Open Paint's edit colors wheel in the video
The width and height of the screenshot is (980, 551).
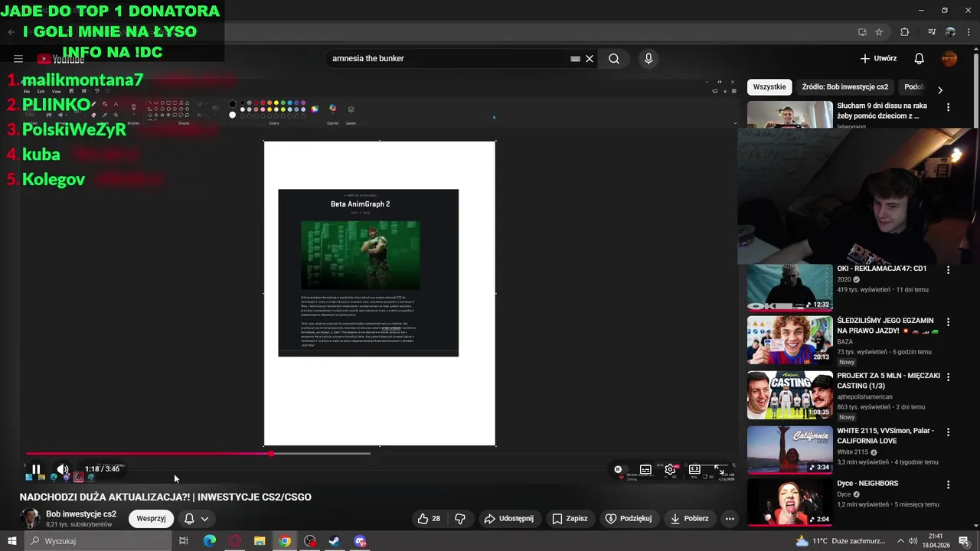click(315, 109)
